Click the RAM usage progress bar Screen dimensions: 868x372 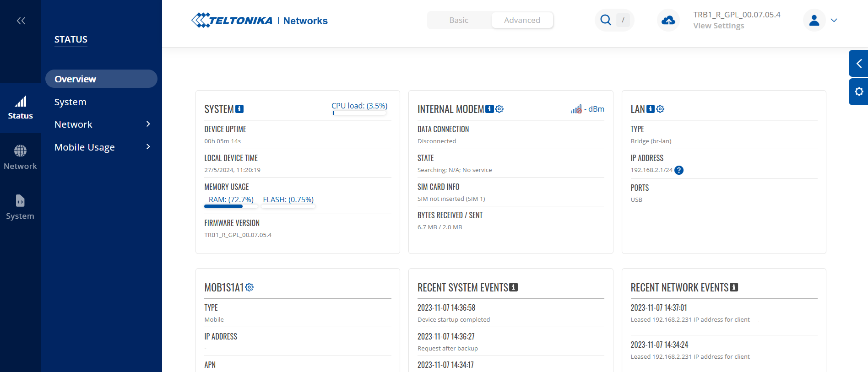point(231,206)
